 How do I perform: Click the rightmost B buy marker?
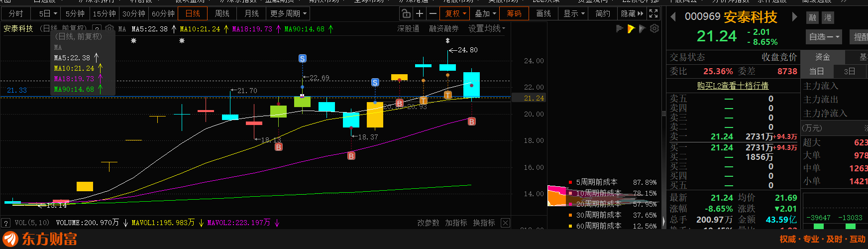tap(471, 122)
